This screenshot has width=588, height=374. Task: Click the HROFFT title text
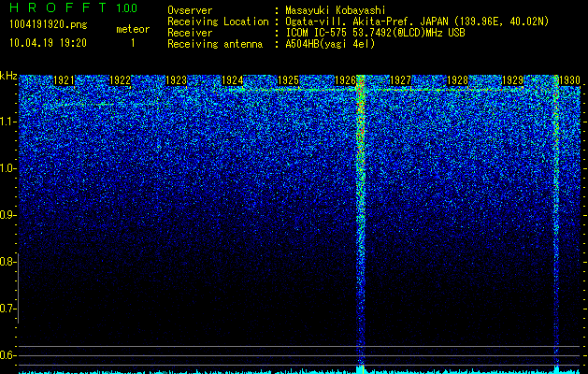pyautogui.click(x=58, y=7)
